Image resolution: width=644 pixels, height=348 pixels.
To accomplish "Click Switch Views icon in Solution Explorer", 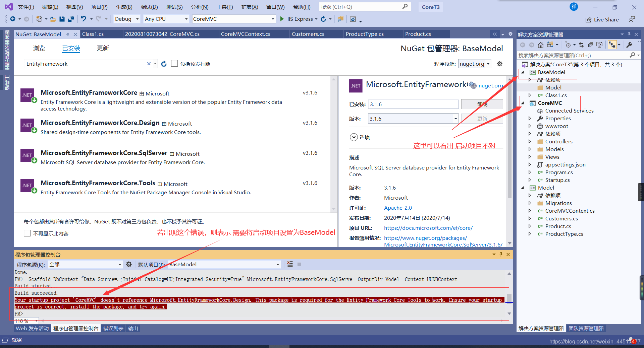I will (550, 45).
